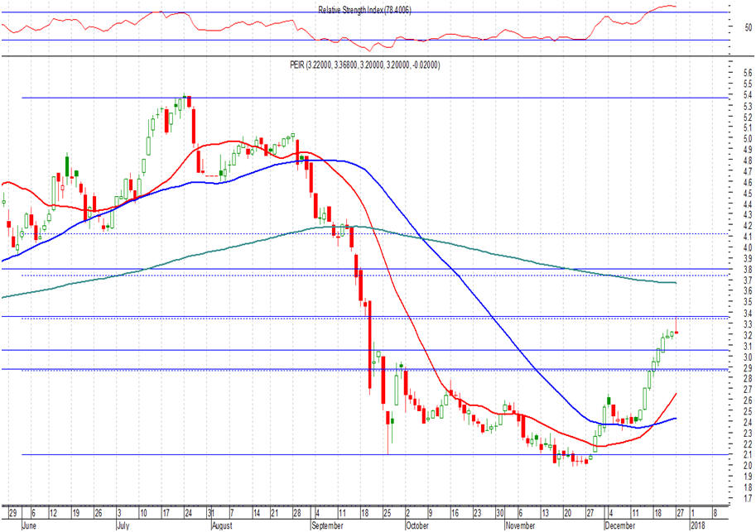The width and height of the screenshot is (756, 532).
Task: Select the August month label
Action: pos(221,525)
